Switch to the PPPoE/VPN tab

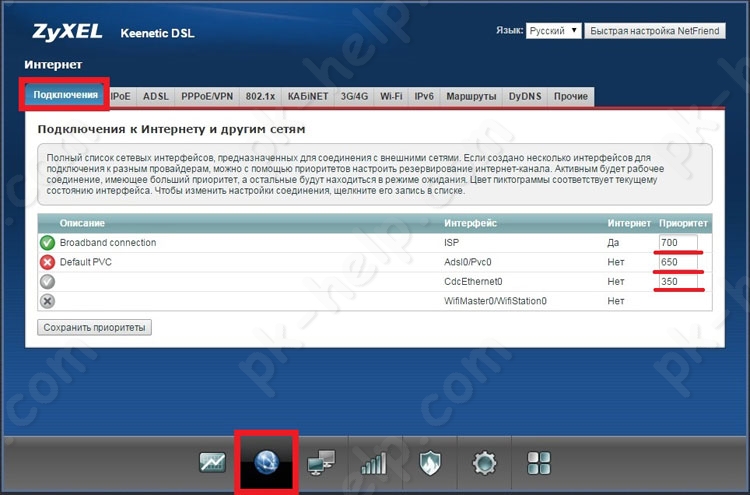207,97
